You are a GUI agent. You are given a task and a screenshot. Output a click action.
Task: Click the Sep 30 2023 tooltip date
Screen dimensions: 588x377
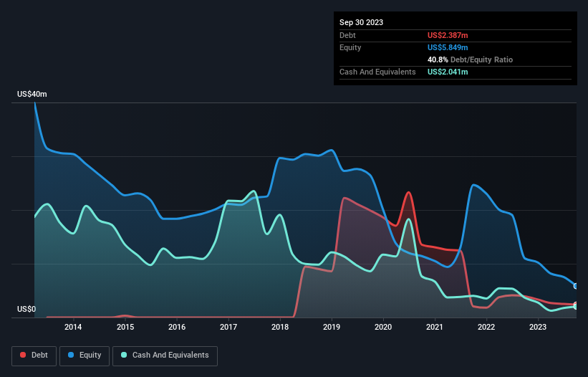tap(361, 22)
